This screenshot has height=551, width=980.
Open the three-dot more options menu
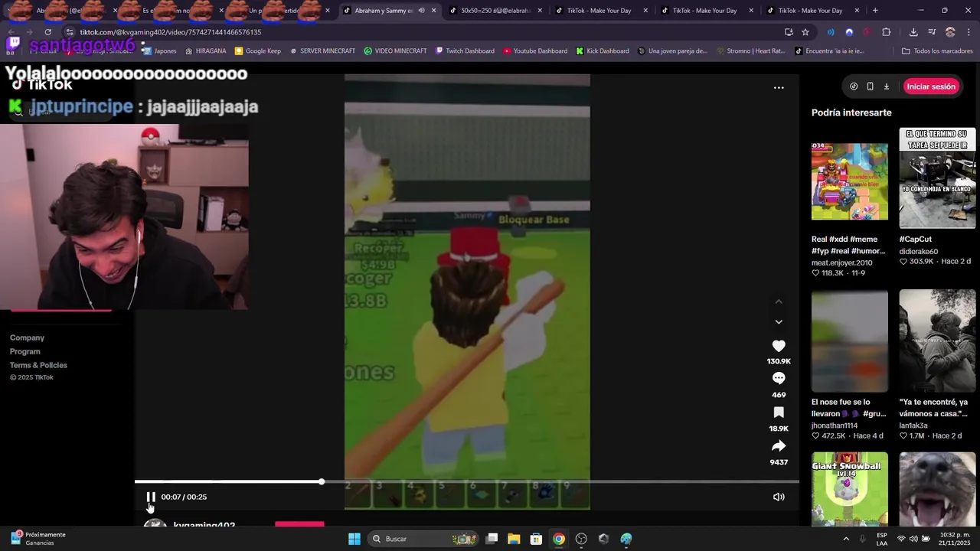pyautogui.click(x=779, y=87)
